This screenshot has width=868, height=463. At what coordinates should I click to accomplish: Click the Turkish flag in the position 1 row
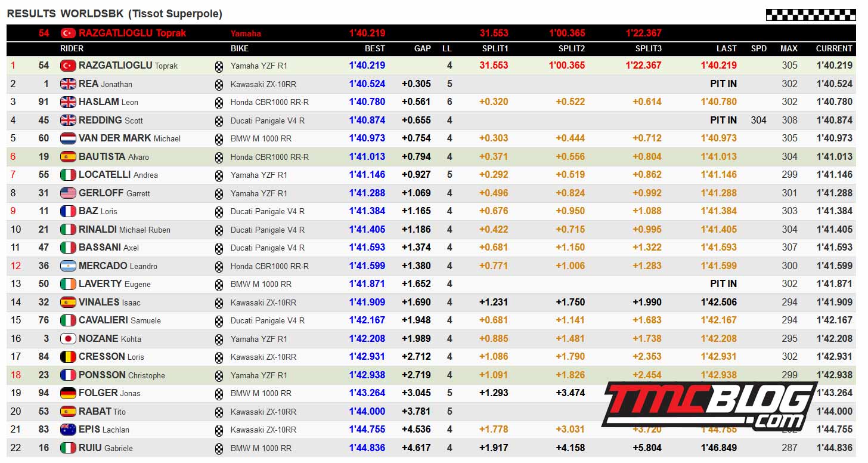tap(68, 66)
